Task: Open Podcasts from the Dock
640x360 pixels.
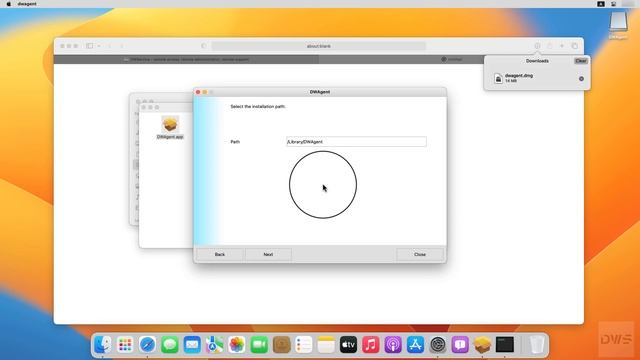Action: [x=393, y=345]
